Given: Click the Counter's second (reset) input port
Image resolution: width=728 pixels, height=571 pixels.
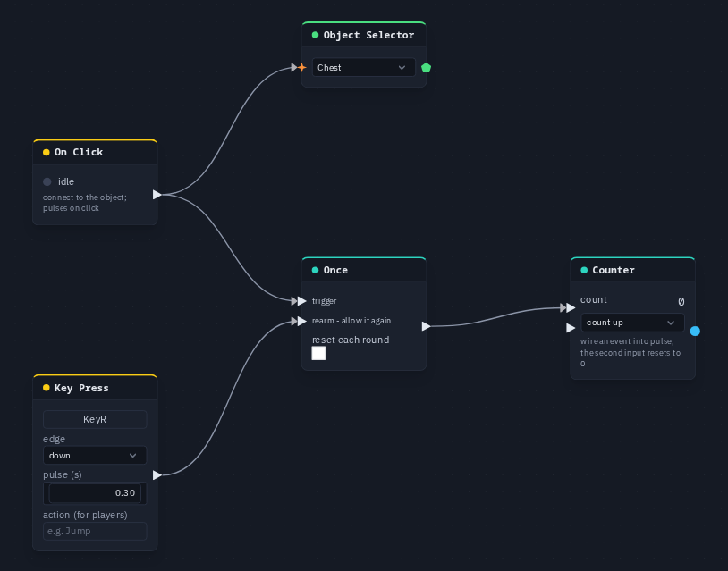Looking at the screenshot, I should (x=571, y=328).
